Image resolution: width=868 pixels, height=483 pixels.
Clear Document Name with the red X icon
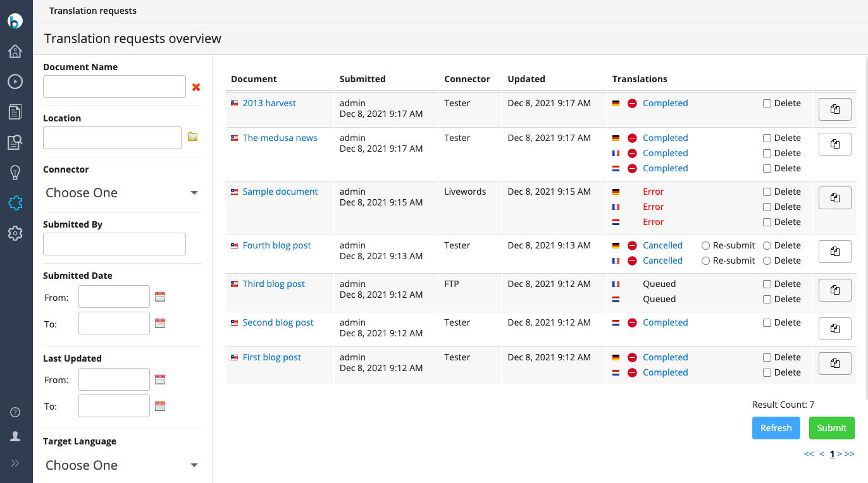[196, 87]
